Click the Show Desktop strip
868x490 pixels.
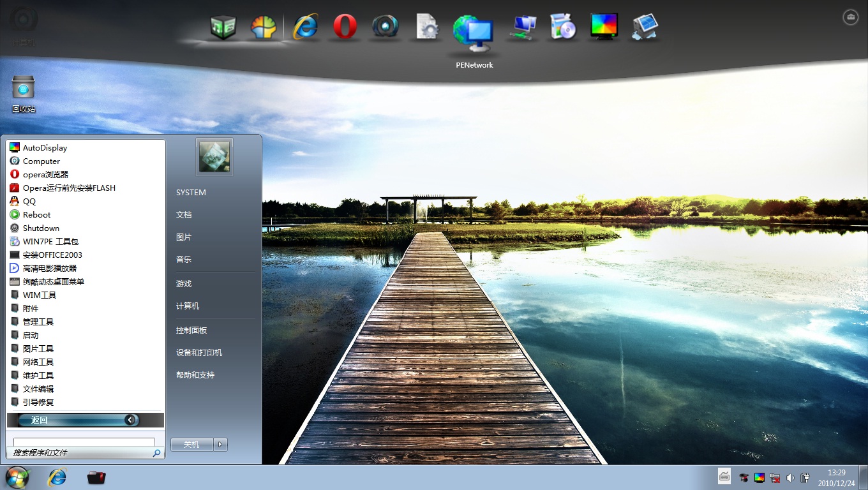point(863,477)
